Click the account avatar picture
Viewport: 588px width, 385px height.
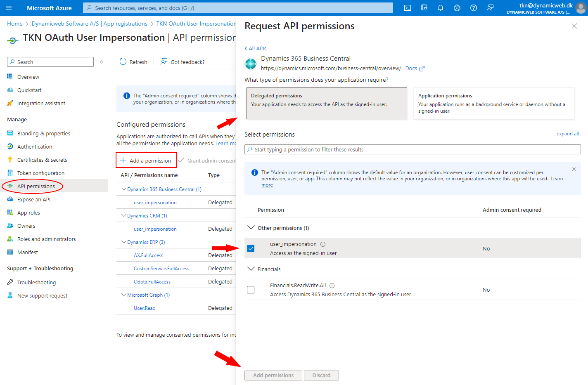581,8
